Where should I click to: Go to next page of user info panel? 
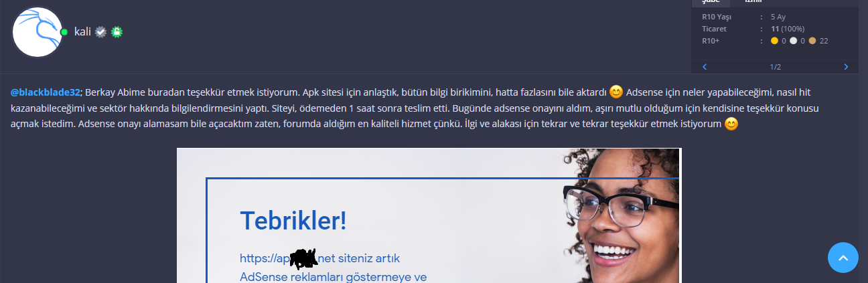tap(846, 66)
